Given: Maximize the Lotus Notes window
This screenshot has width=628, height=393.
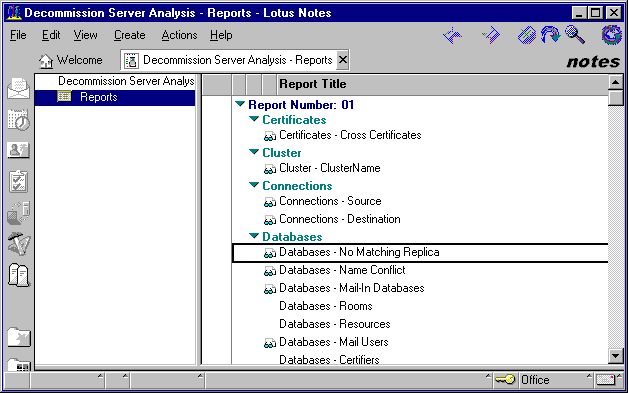Looking at the screenshot, I should tap(596, 13).
